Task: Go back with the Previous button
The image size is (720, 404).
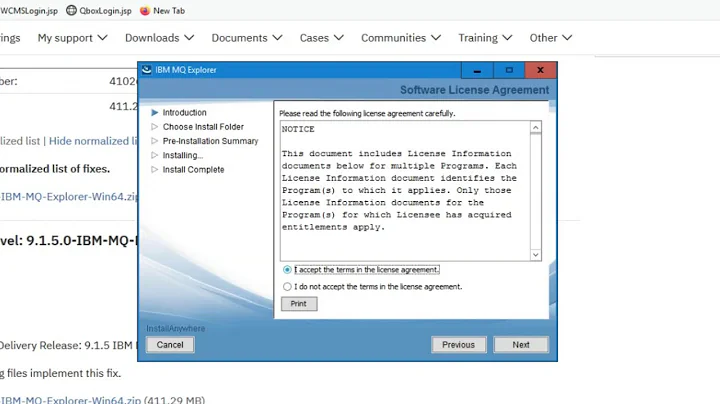Action: (x=458, y=345)
